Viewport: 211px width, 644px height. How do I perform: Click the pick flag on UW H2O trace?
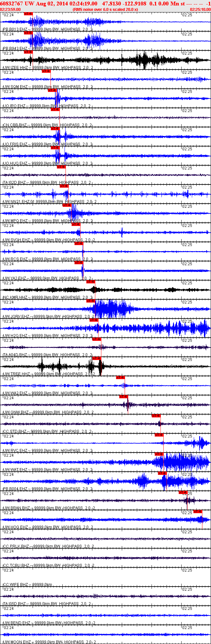(x=94, y=320)
